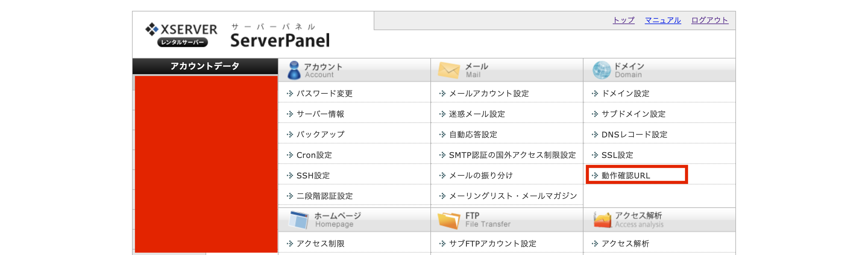The image size is (868, 255).
Task: Click the メール Mail section header
Action: 507,70
